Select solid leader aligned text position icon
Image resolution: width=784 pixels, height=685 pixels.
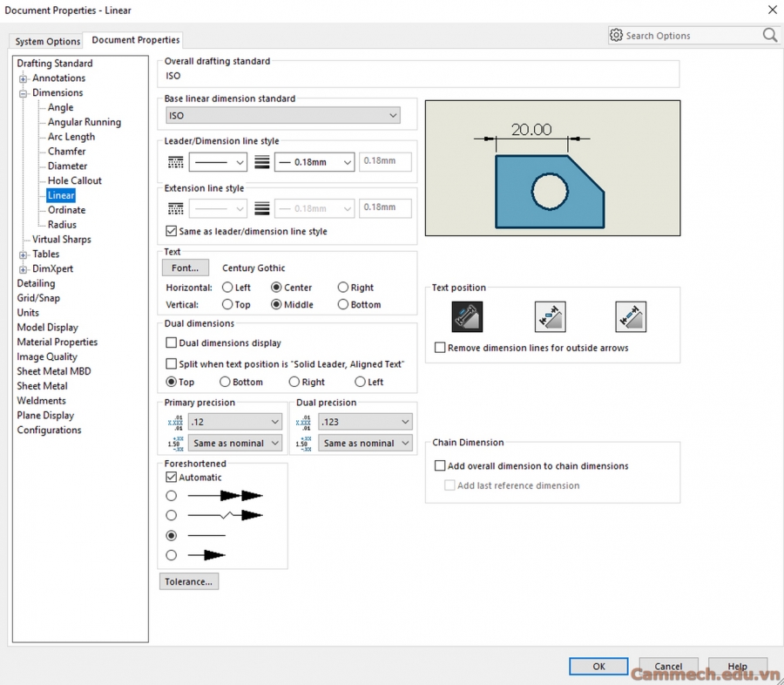click(467, 316)
